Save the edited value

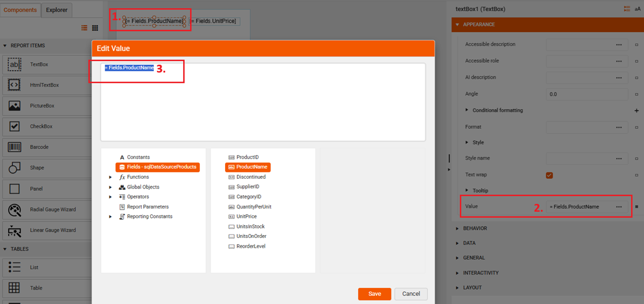(x=375, y=294)
